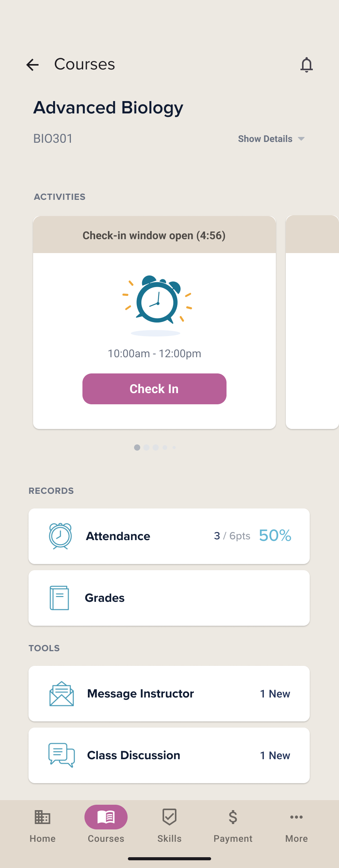
Task: Tap the back arrow icon
Action: (x=33, y=65)
